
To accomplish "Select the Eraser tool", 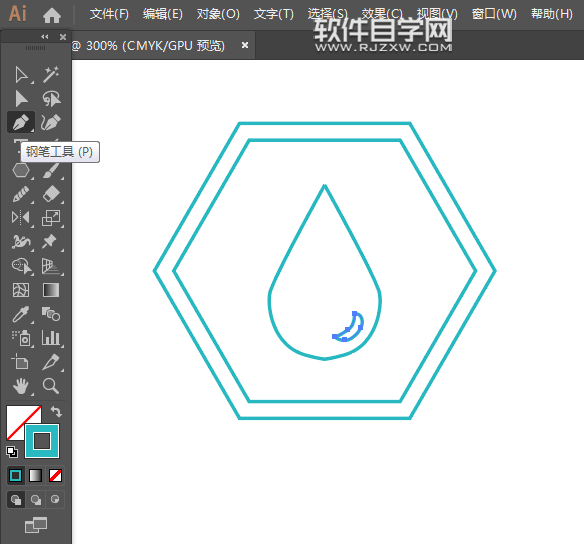I will point(51,194).
